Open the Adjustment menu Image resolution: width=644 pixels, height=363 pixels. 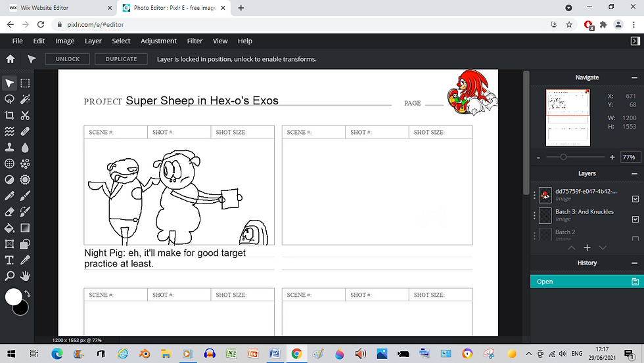click(158, 41)
